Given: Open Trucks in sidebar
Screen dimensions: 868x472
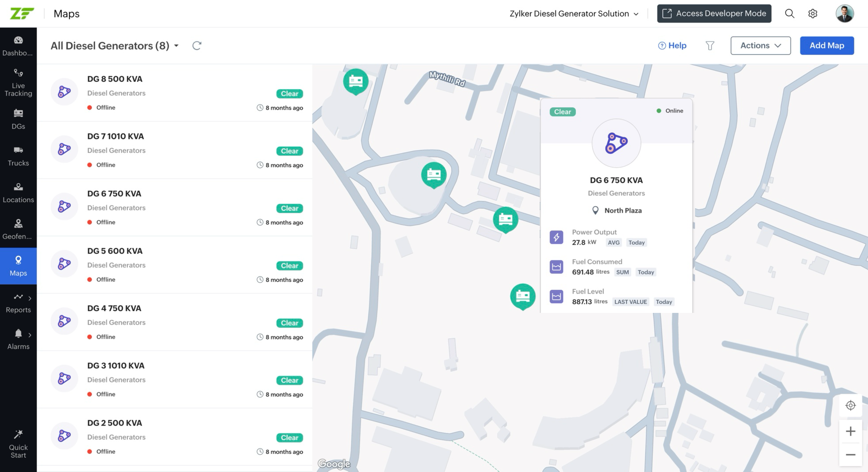Looking at the screenshot, I should pyautogui.click(x=18, y=156).
